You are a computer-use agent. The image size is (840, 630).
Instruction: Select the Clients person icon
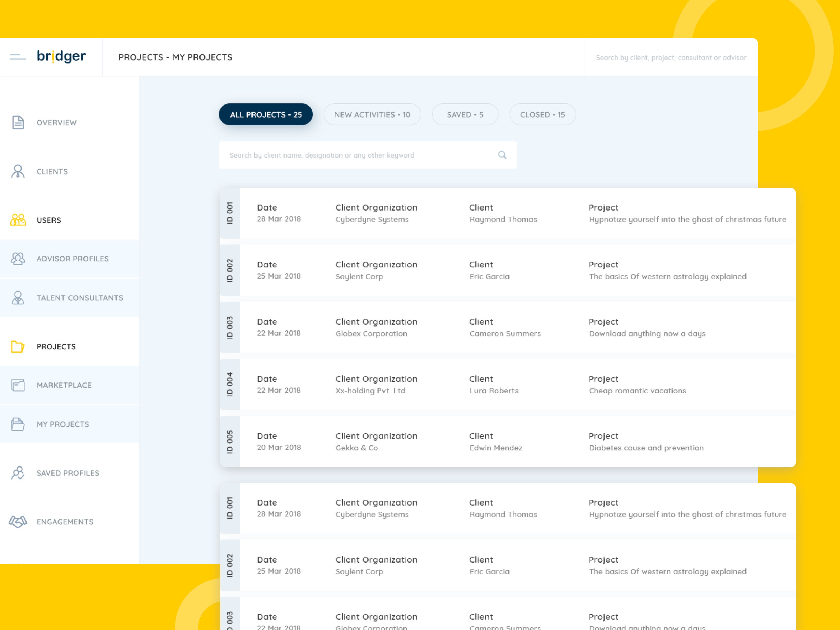point(18,171)
